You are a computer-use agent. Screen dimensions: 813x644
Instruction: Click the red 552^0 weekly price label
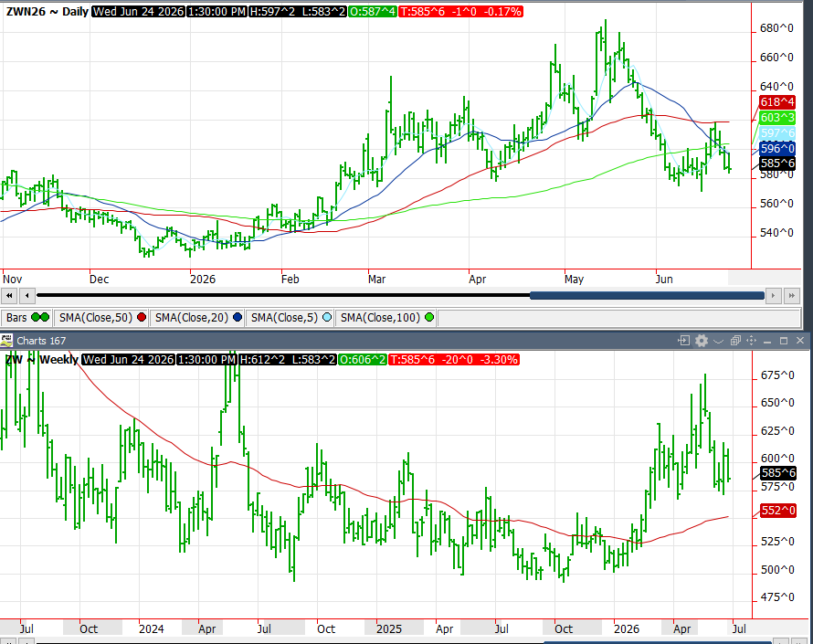777,511
